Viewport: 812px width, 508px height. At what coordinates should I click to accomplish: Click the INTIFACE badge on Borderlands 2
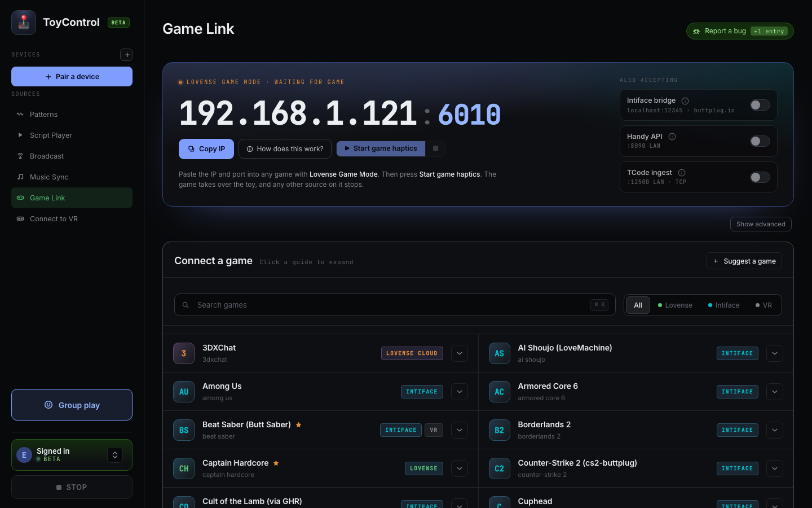pos(738,430)
